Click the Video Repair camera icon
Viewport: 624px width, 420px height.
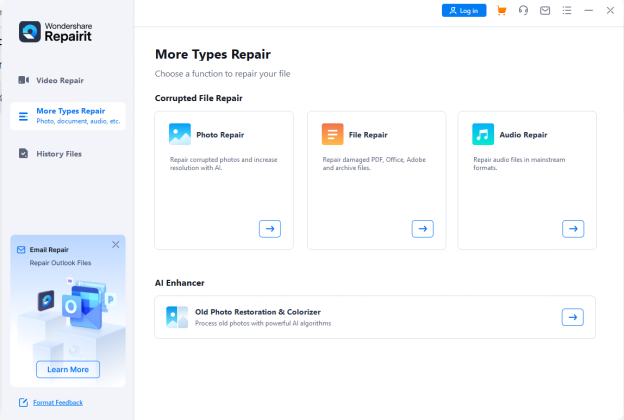23,80
